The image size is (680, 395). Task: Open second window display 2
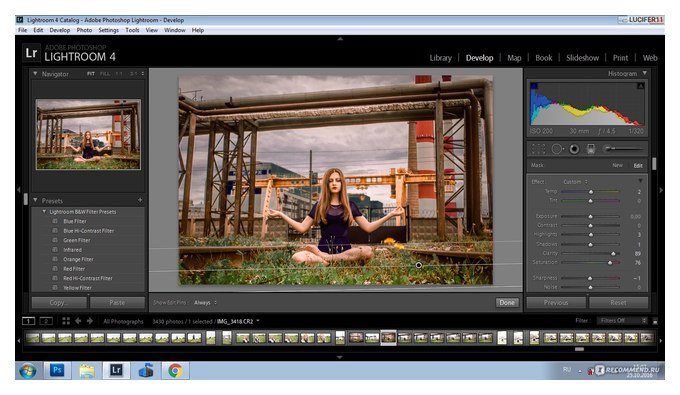click(x=46, y=321)
